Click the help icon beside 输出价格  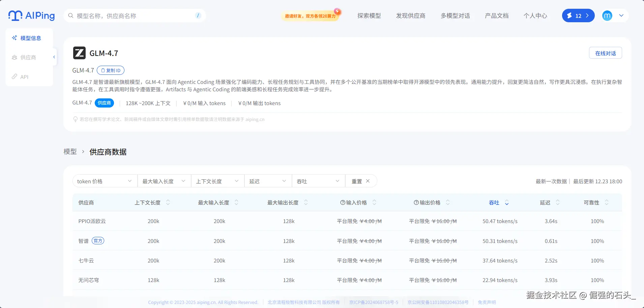[416, 203]
